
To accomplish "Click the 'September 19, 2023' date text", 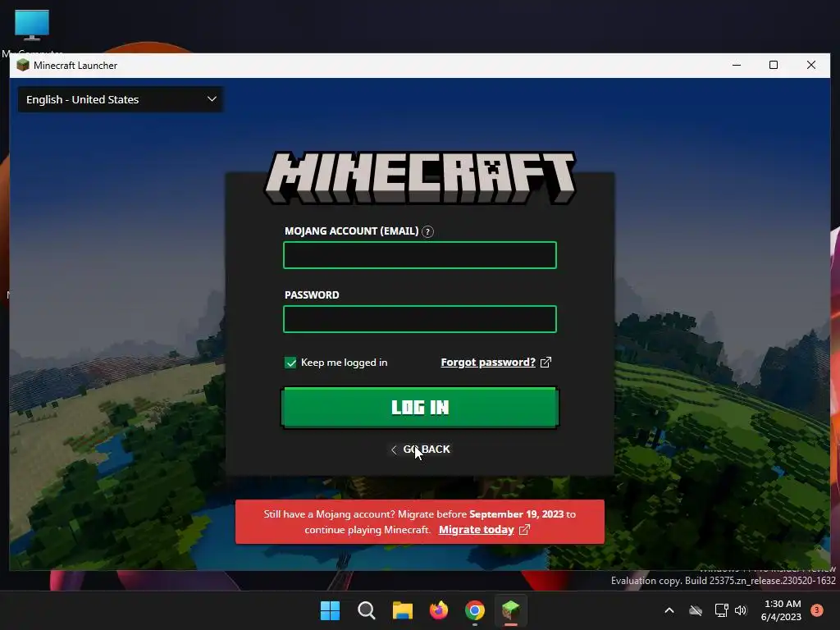I will [x=517, y=514].
